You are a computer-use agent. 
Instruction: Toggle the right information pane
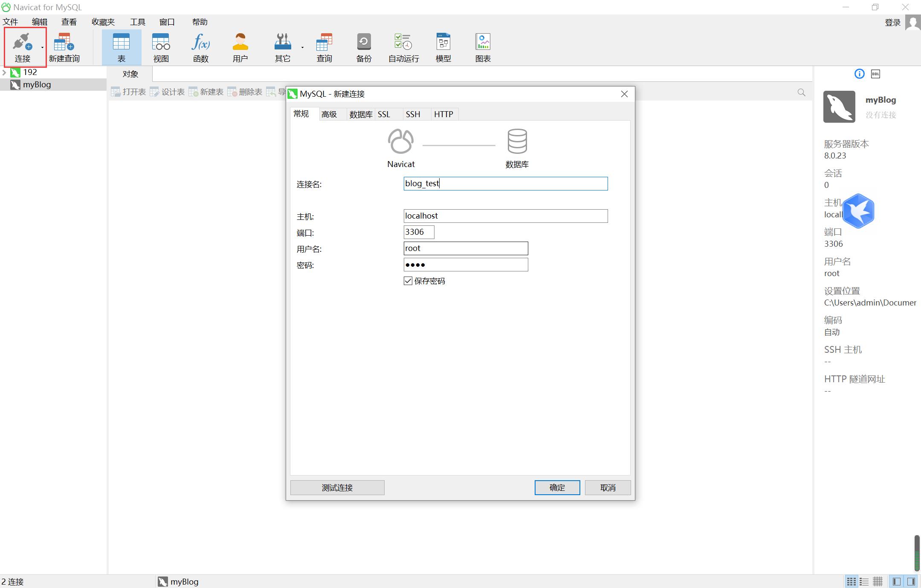click(911, 581)
